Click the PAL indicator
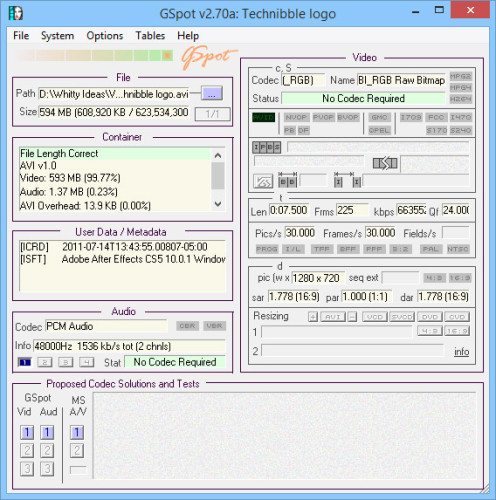The height and width of the screenshot is (500, 496). pyautogui.click(x=431, y=249)
